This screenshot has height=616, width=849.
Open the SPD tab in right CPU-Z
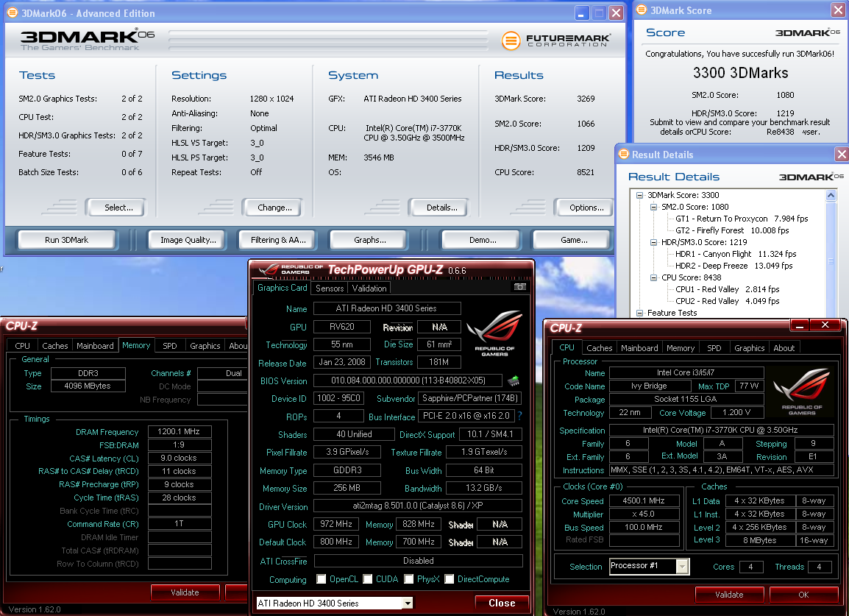coord(714,348)
